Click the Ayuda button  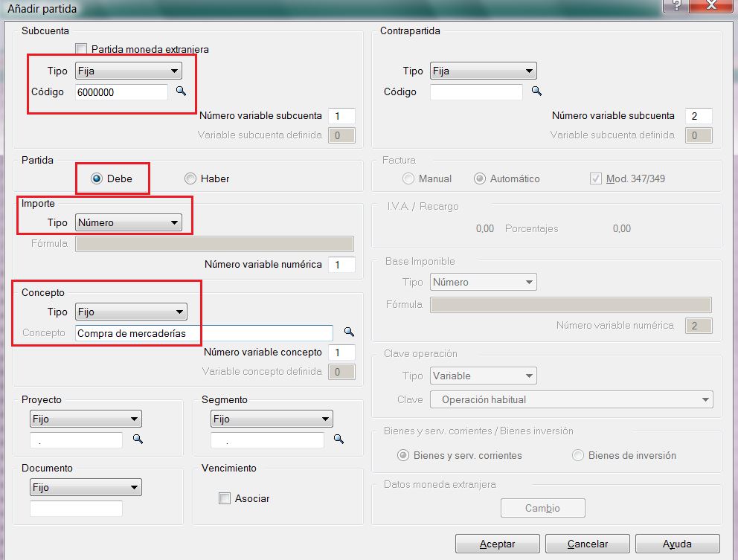pos(677,544)
